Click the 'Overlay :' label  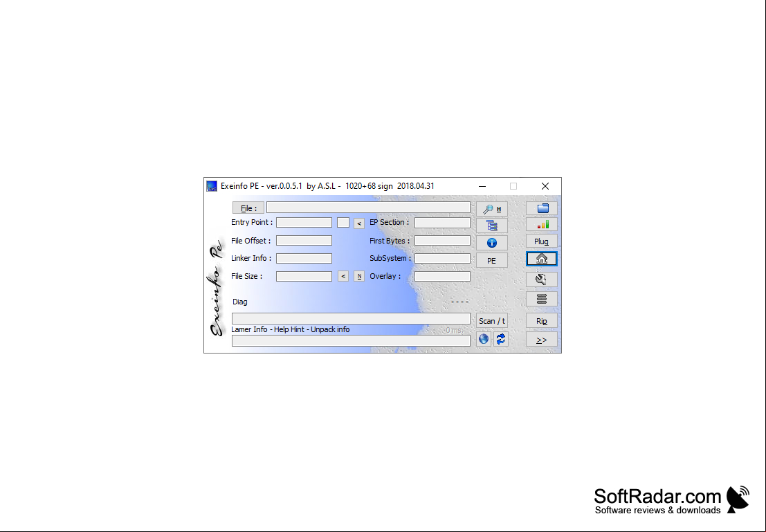(385, 277)
